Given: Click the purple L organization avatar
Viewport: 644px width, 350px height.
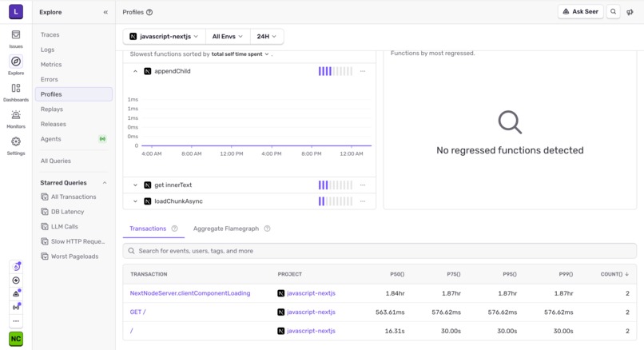Looking at the screenshot, I should pyautogui.click(x=16, y=12).
